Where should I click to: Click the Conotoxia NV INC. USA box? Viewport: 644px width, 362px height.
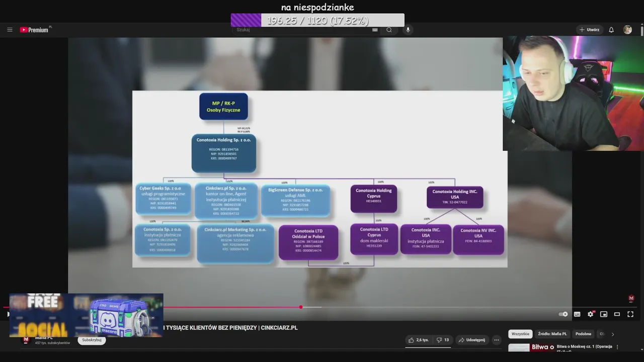(478, 239)
